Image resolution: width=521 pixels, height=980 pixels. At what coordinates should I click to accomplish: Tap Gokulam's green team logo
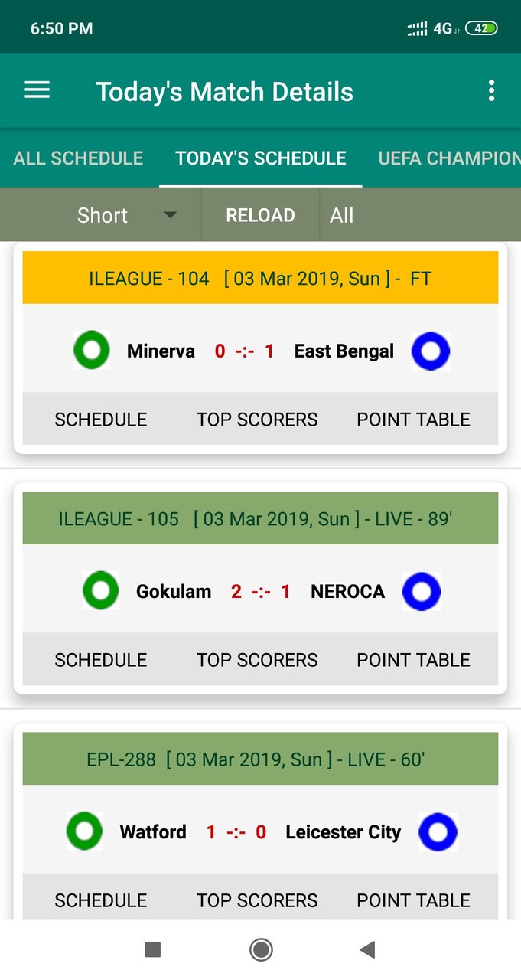pos(101,591)
